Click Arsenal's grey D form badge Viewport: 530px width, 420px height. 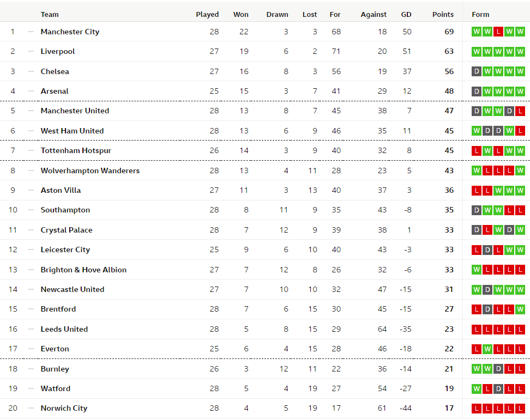(477, 91)
